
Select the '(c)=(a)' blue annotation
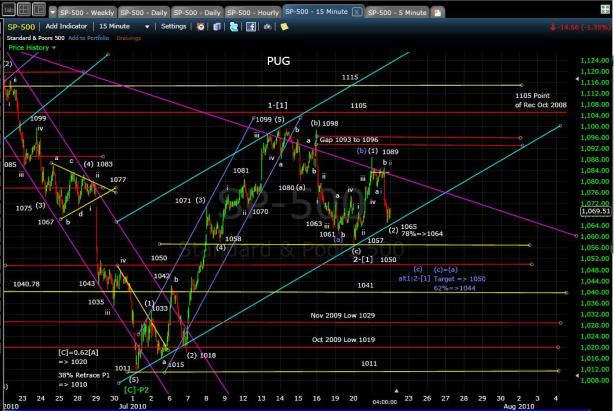pos(446,269)
